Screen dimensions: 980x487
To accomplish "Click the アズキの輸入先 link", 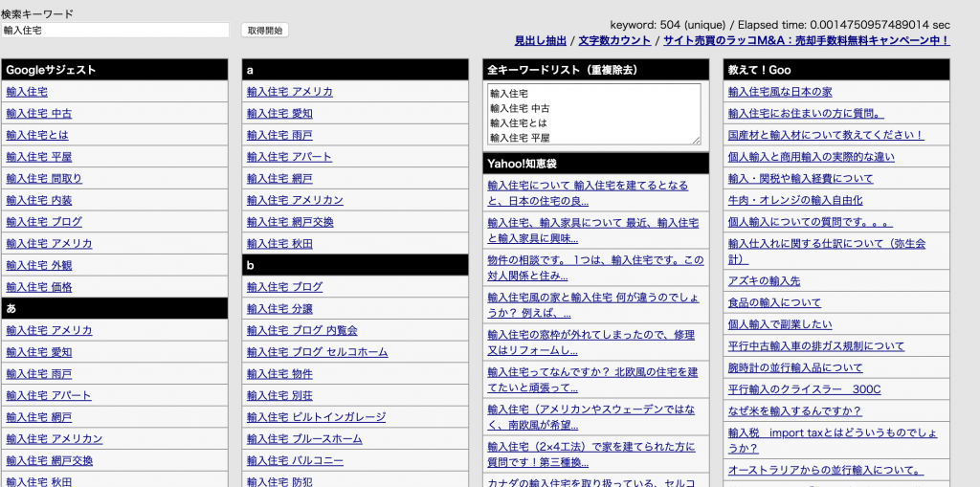I will 765,281.
